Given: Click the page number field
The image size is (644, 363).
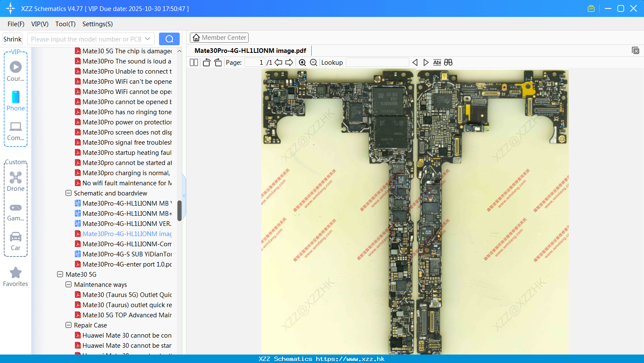Looking at the screenshot, I should tap(255, 62).
